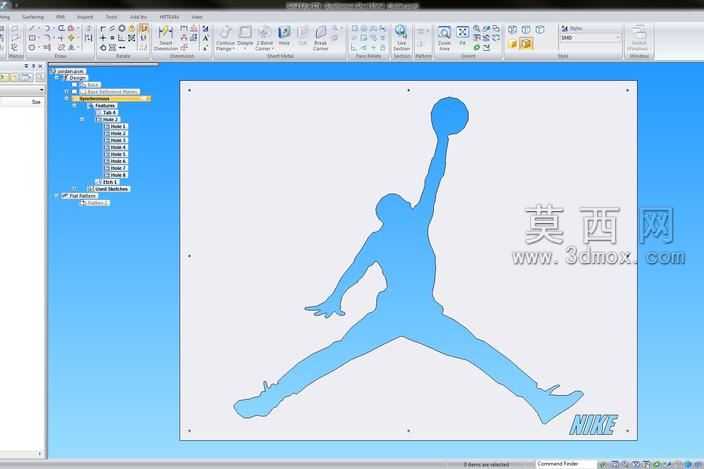Select the Dimple sheet metal tool
The width and height of the screenshot is (704, 469).
pyautogui.click(x=245, y=37)
